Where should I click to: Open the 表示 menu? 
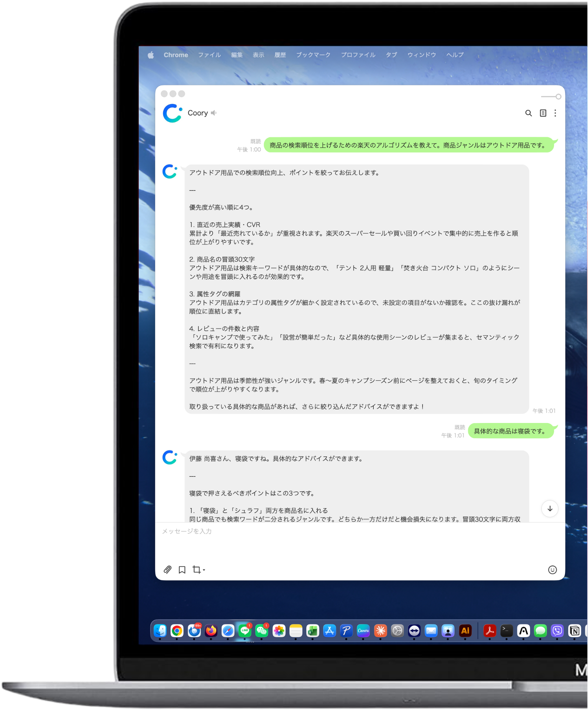coord(258,55)
